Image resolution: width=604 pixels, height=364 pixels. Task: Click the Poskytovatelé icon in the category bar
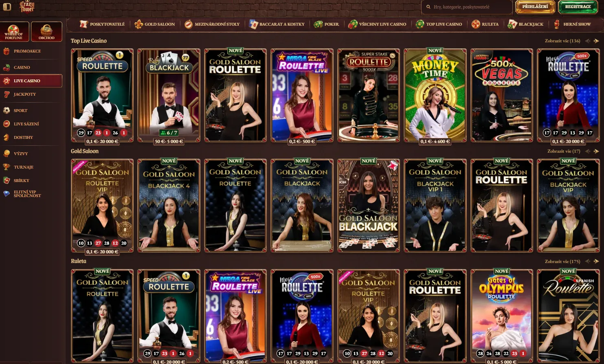click(x=83, y=24)
